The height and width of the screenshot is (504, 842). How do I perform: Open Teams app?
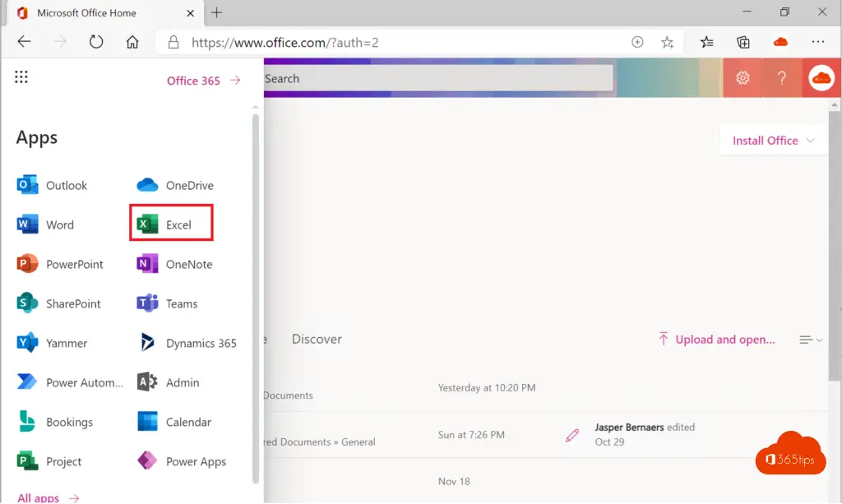pyautogui.click(x=167, y=303)
